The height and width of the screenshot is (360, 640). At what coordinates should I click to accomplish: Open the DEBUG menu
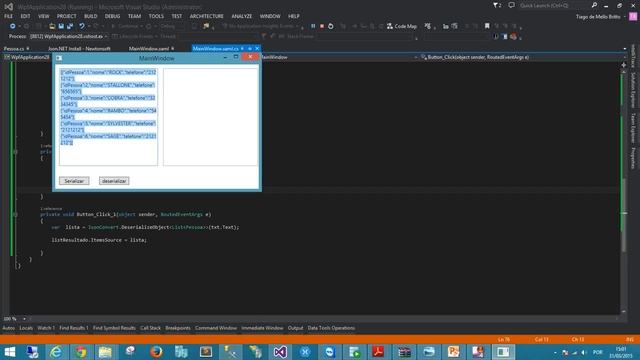tap(112, 16)
